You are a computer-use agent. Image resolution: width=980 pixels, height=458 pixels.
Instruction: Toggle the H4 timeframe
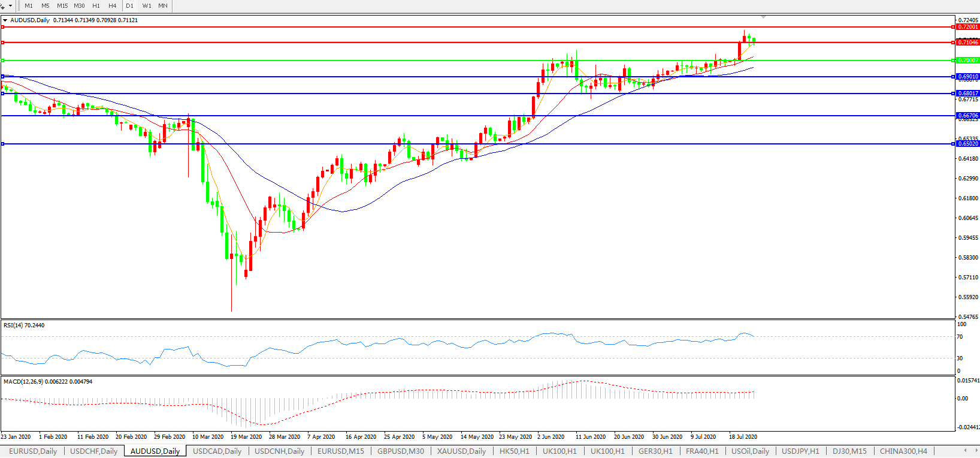[x=113, y=5]
